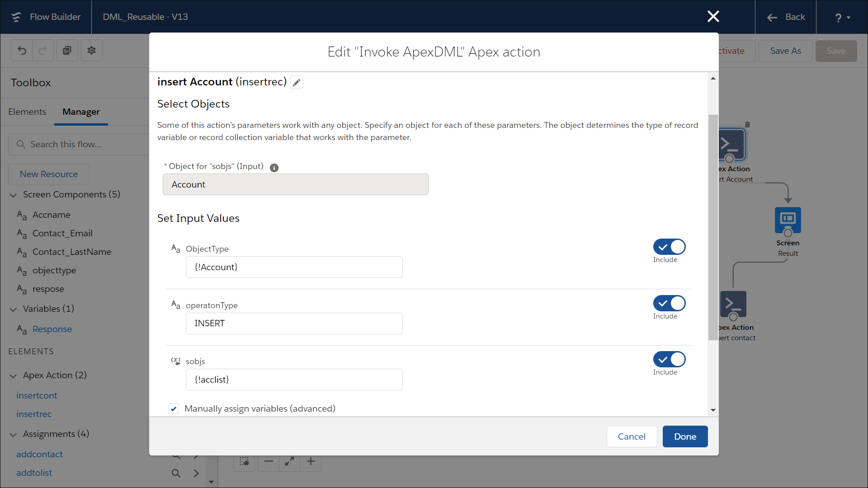This screenshot has height=488, width=868.
Task: Open the flow settings gear icon
Action: pos(91,50)
